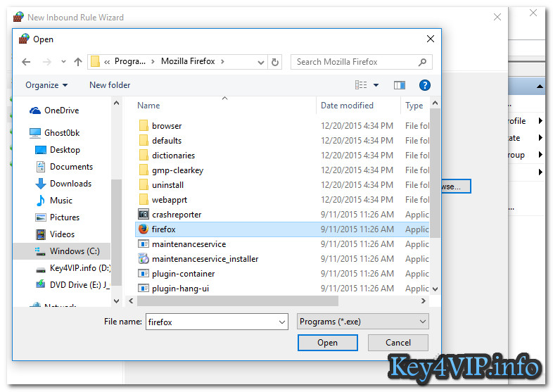Expand submenu arrow chevron after Mozilla Firefox path
This screenshot has width=553, height=392.
[x=222, y=62]
